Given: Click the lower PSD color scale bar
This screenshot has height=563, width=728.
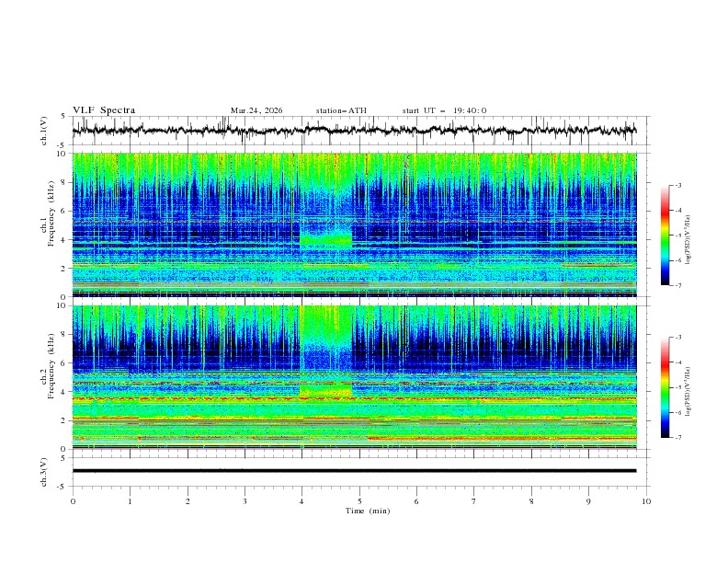Looking at the screenshot, I should pyautogui.click(x=665, y=387).
